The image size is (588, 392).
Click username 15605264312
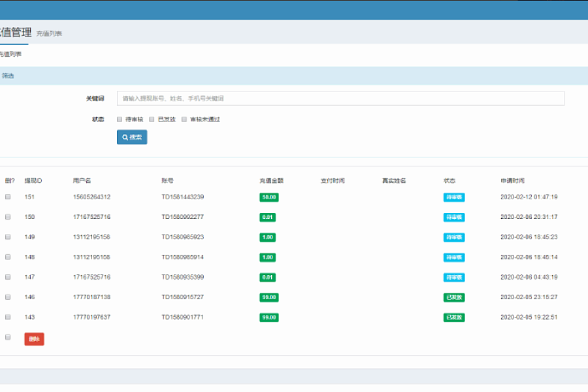[92, 197]
